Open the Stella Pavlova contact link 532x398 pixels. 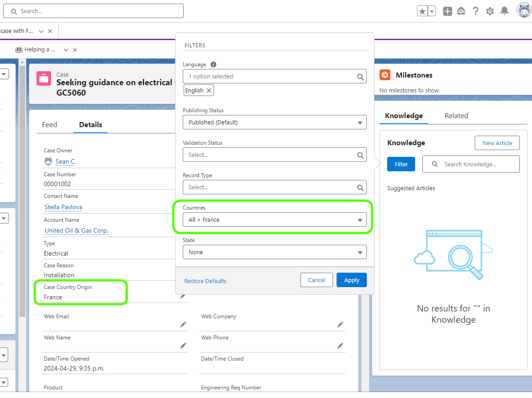coord(63,207)
